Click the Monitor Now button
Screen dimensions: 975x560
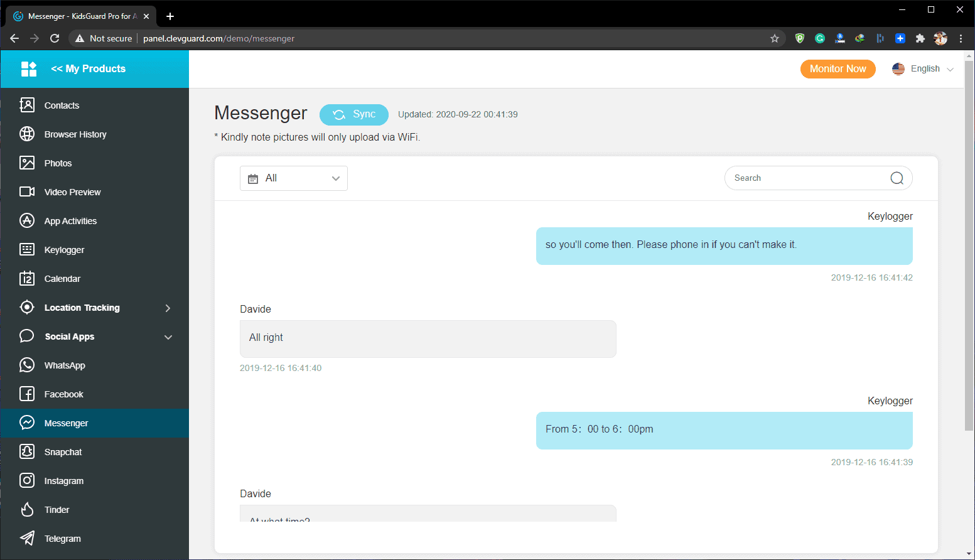[x=838, y=68]
